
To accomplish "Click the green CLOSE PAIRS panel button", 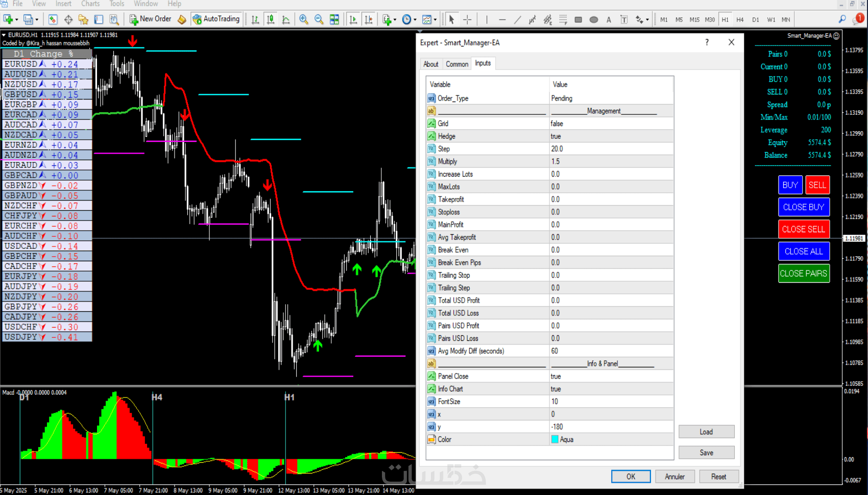I will coord(804,274).
